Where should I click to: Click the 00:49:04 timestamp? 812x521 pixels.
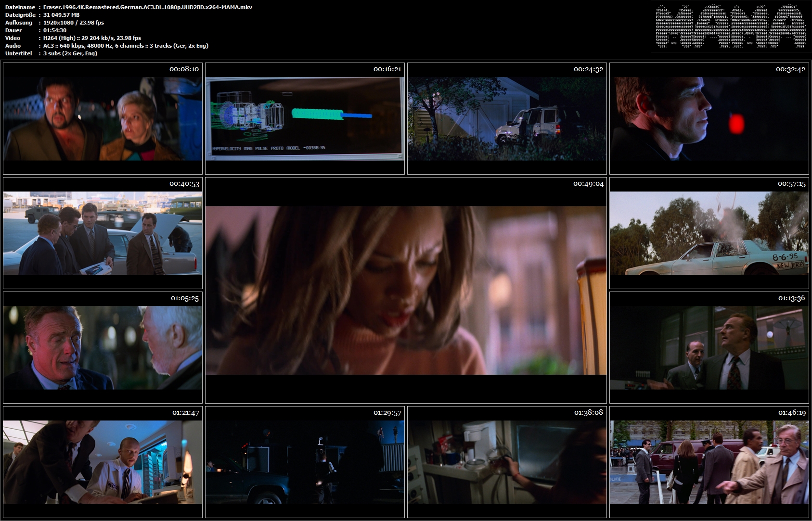588,184
